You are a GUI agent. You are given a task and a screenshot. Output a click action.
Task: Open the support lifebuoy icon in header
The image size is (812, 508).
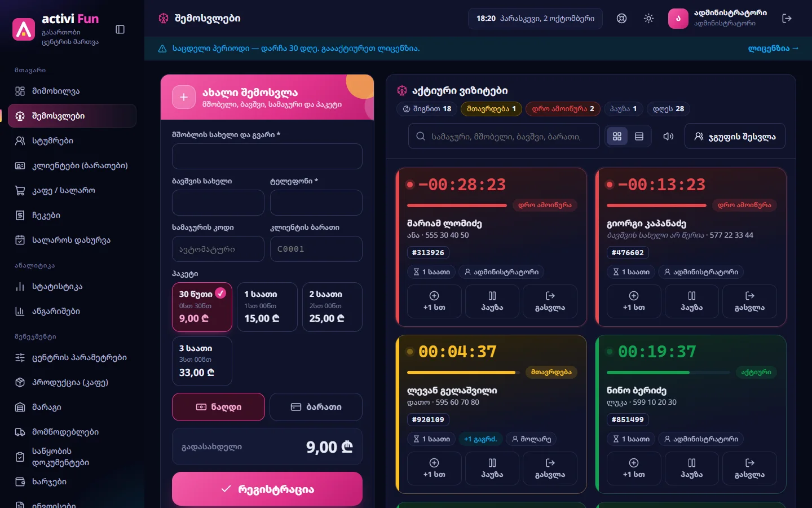pos(621,19)
